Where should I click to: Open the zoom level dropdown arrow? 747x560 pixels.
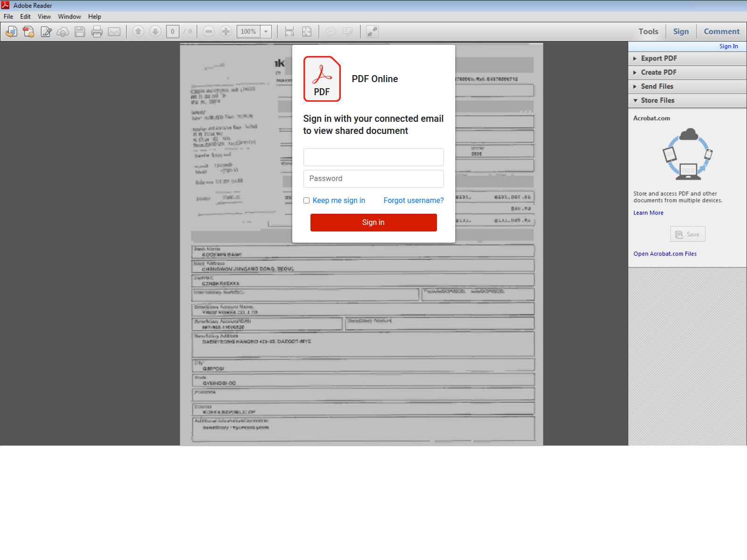pos(266,32)
